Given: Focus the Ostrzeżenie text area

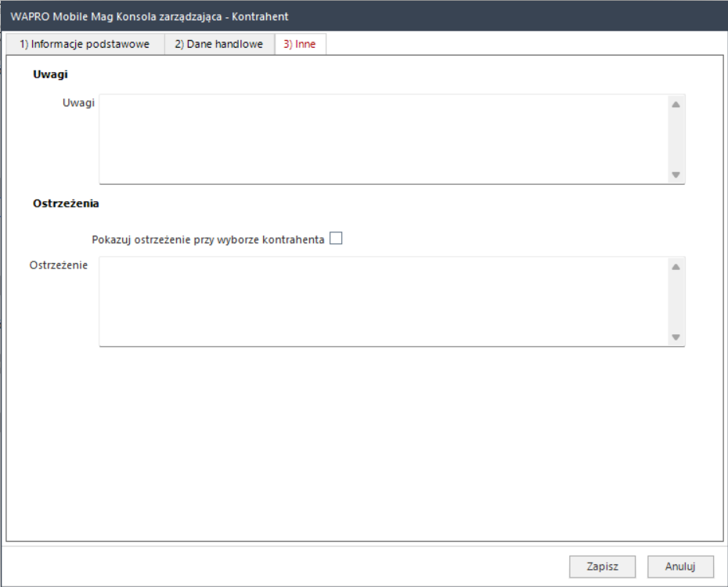Looking at the screenshot, I should point(382,301).
